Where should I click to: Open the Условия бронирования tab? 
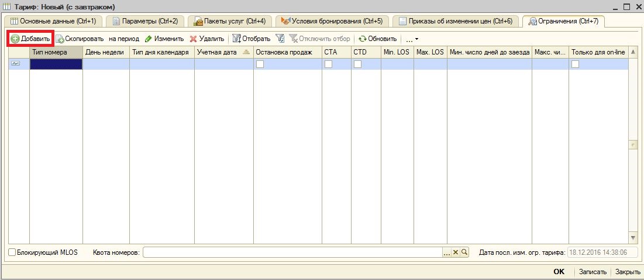coord(332,21)
